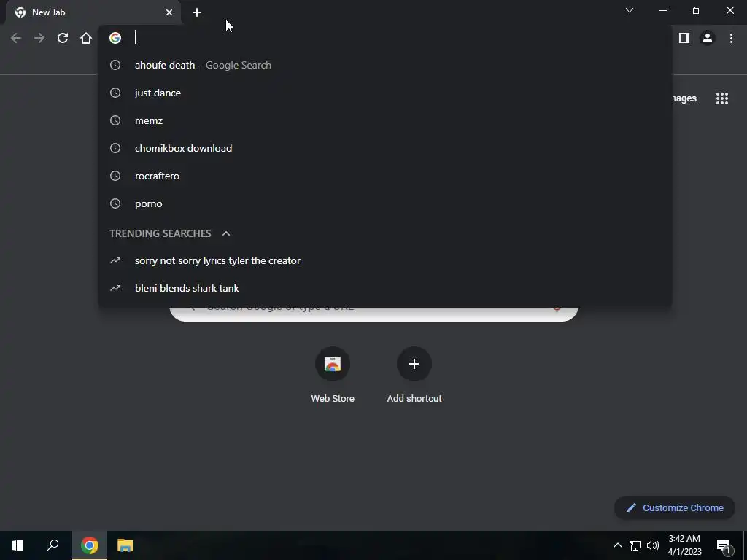Click the trending arrow beside 'bleni blends'
Screen dimensions: 747x560
[115, 288]
